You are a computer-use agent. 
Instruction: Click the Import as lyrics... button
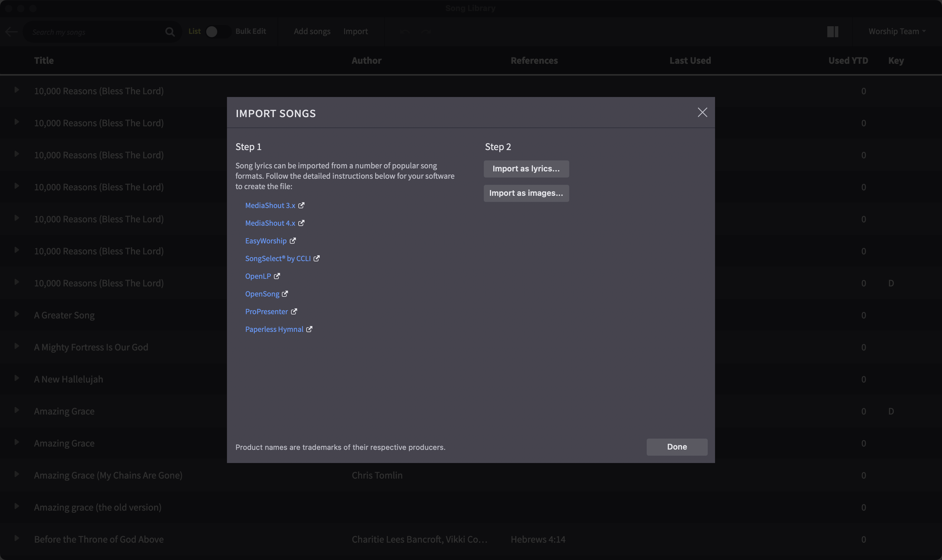(x=526, y=169)
